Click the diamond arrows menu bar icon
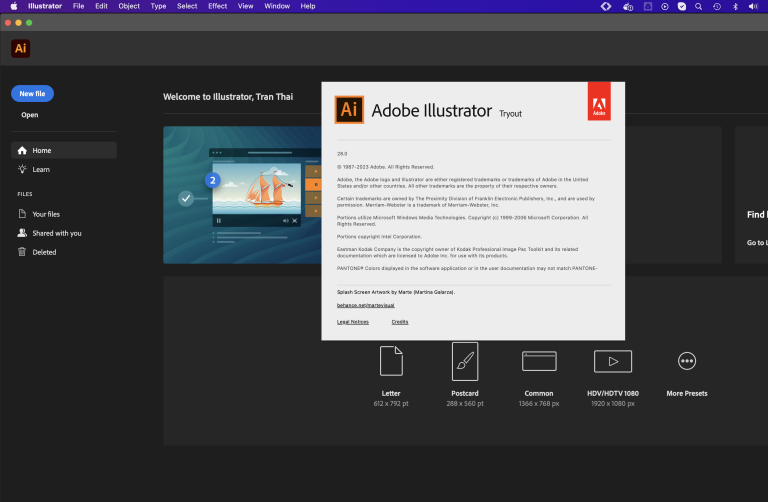This screenshot has width=768, height=502. [x=606, y=6]
